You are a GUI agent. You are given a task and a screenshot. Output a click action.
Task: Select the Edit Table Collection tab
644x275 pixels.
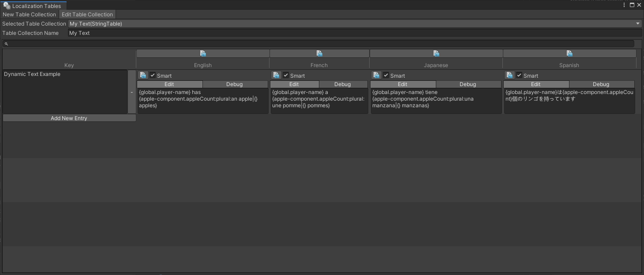[x=87, y=15]
